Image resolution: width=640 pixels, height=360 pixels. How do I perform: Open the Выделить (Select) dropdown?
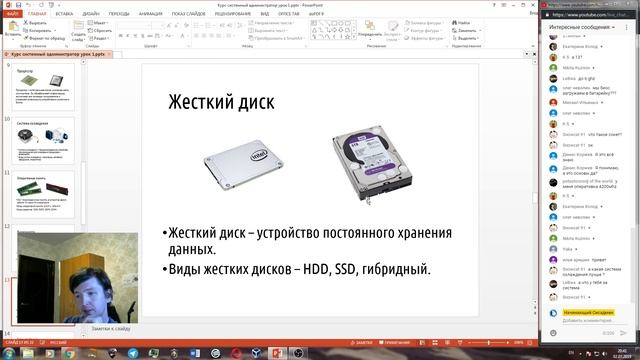tap(465, 38)
